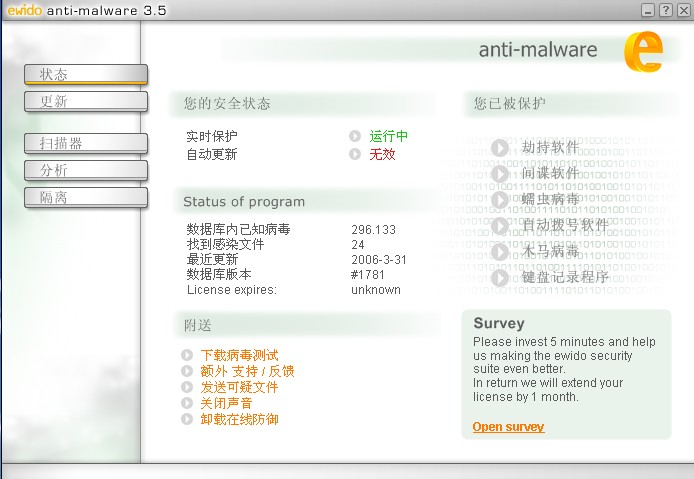Minimize the ewido anti-malware window
The height and width of the screenshot is (479, 694).
coord(648,10)
